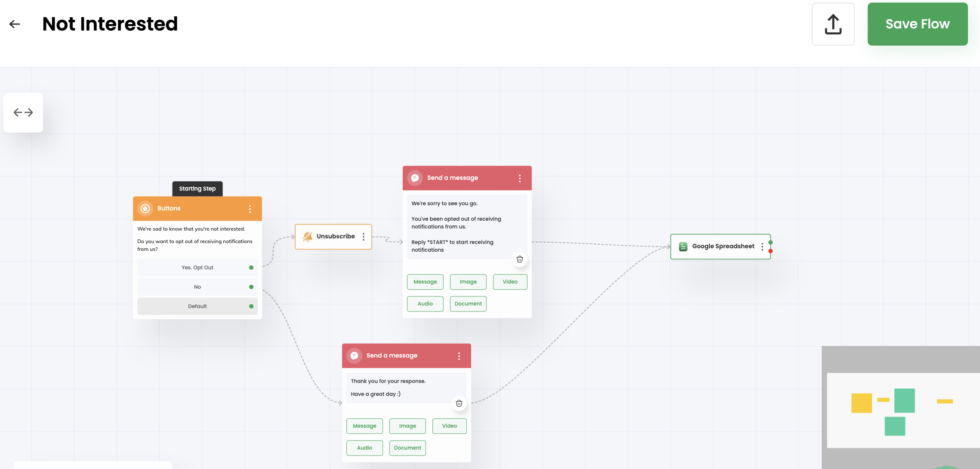This screenshot has height=469, width=980.
Task: Add Image to the thank-you message node
Action: click(407, 426)
